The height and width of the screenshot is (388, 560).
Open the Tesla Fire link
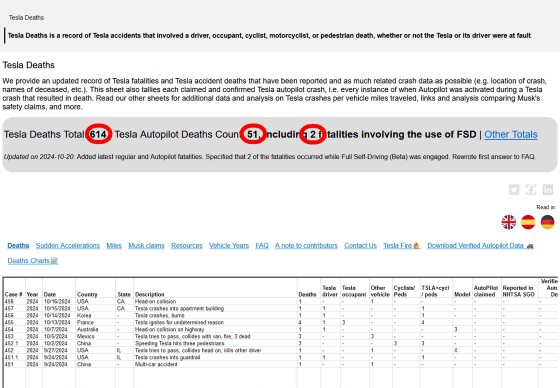pos(401,245)
